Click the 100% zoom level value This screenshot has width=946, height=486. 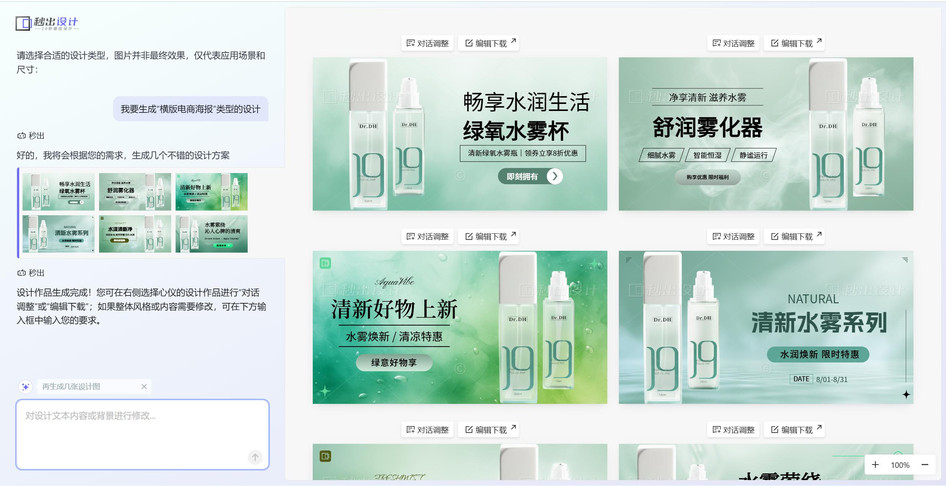[x=900, y=465]
